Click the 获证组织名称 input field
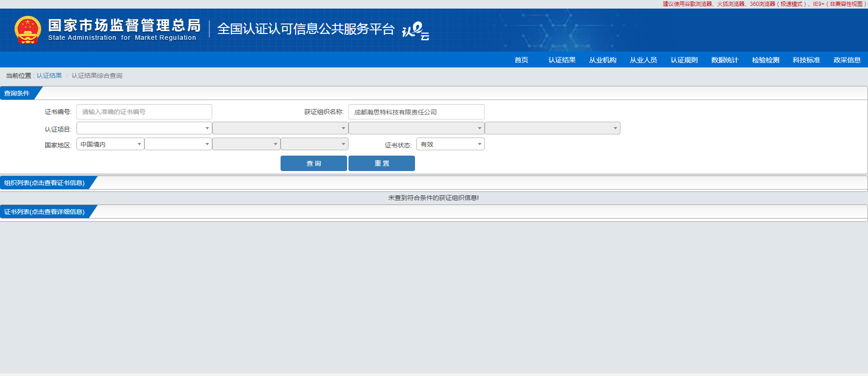Viewport: 868px width, 376px height. [x=416, y=112]
